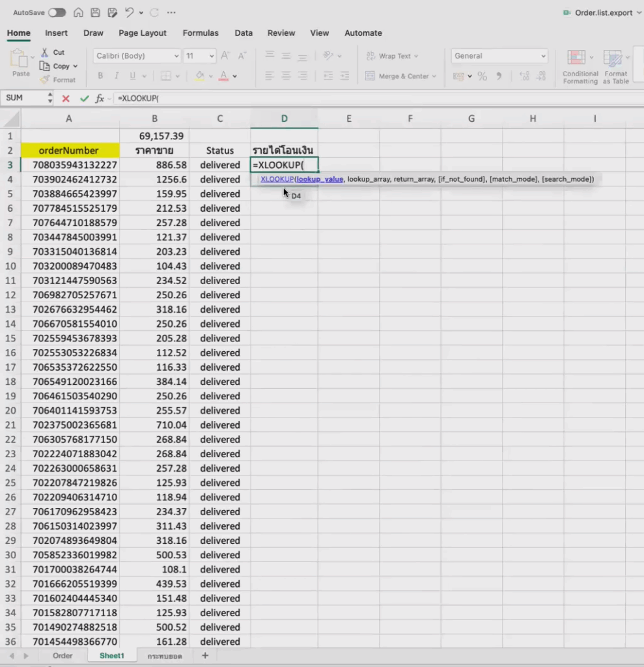Open the Calibri (Body) font dropdown
Screen dimensions: 644x667
137,56
